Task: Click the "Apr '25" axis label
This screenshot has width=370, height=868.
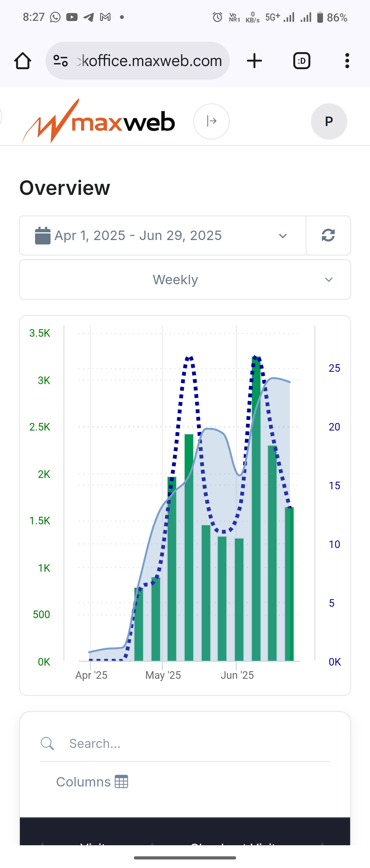Action: (x=91, y=675)
